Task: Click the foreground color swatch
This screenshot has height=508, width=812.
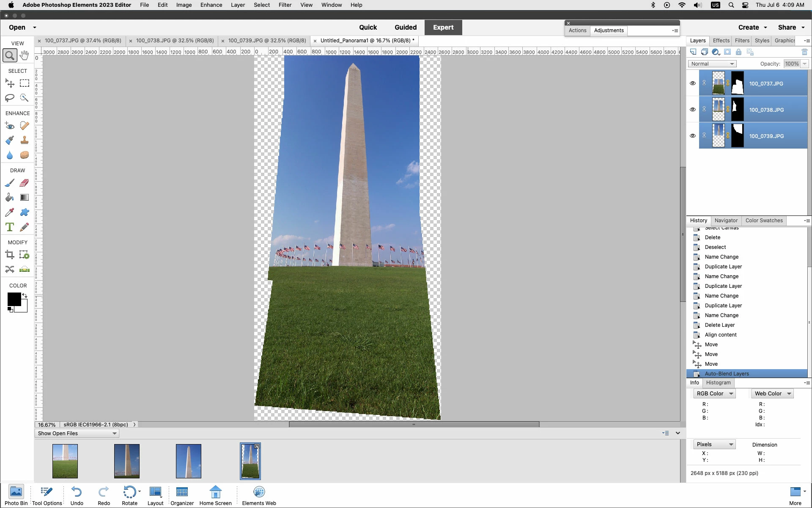Action: tap(14, 299)
